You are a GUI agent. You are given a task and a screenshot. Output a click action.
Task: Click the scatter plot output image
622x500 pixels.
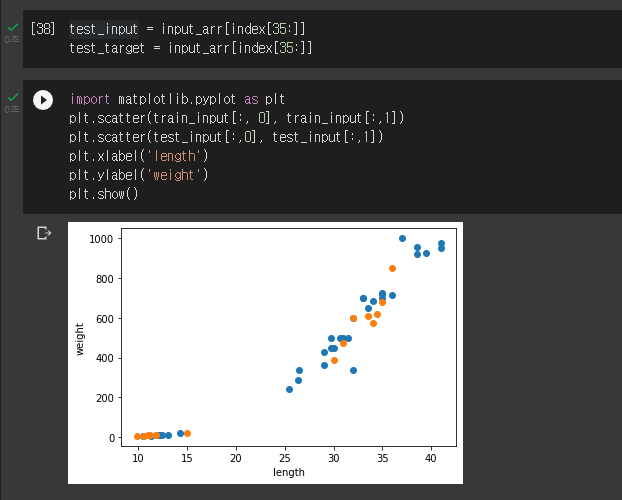pyautogui.click(x=265, y=353)
